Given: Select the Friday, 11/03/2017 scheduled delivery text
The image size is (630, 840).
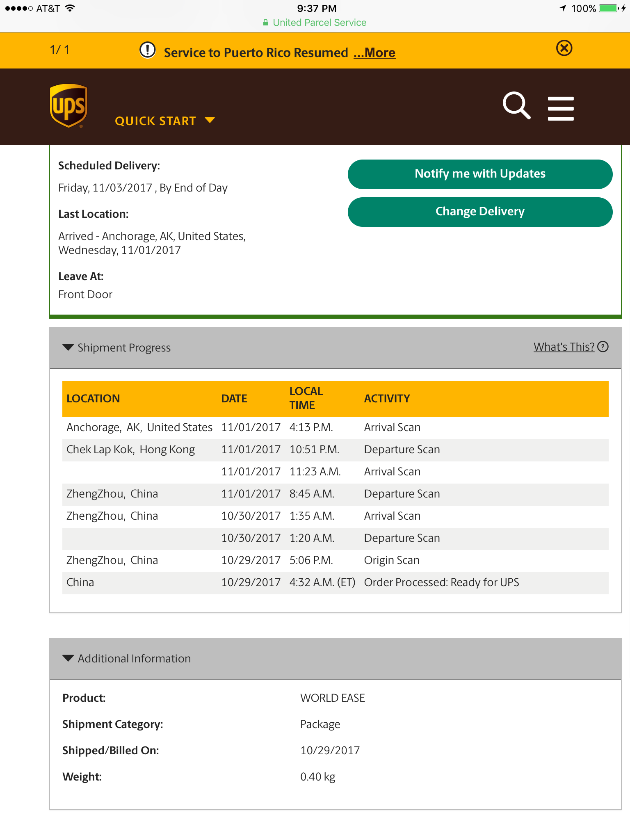Looking at the screenshot, I should tap(143, 188).
